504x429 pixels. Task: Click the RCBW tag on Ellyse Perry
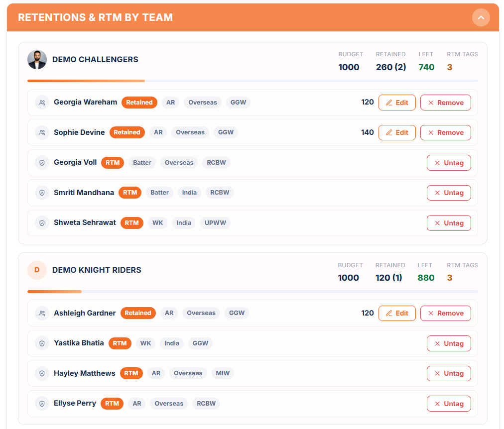point(206,404)
